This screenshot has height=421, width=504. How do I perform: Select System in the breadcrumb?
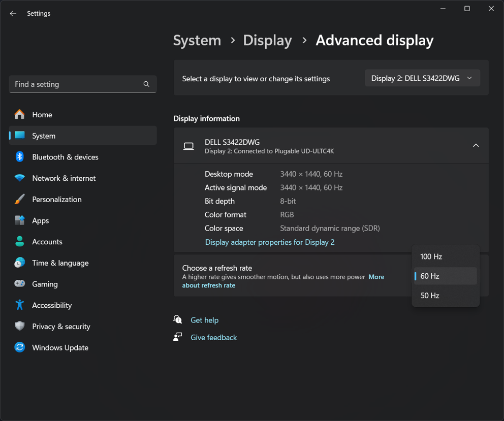[x=197, y=40]
